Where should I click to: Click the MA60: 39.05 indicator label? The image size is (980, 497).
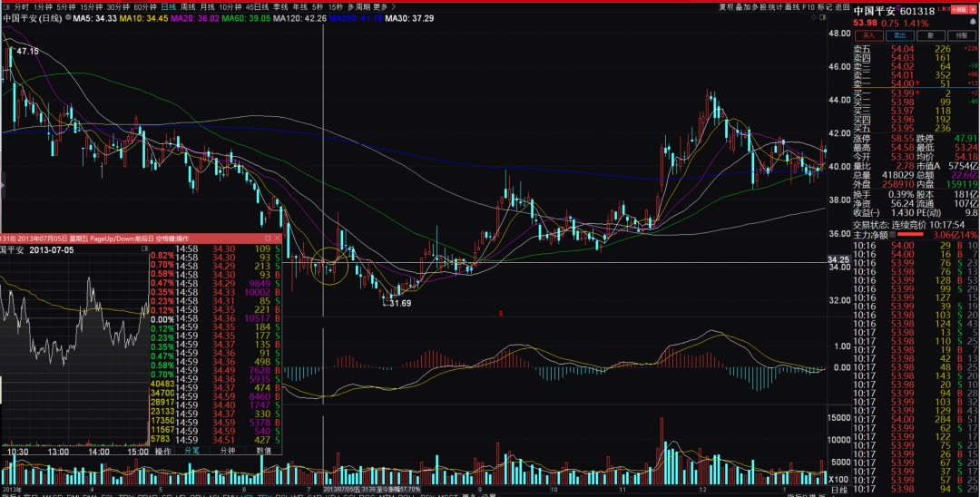[246, 19]
